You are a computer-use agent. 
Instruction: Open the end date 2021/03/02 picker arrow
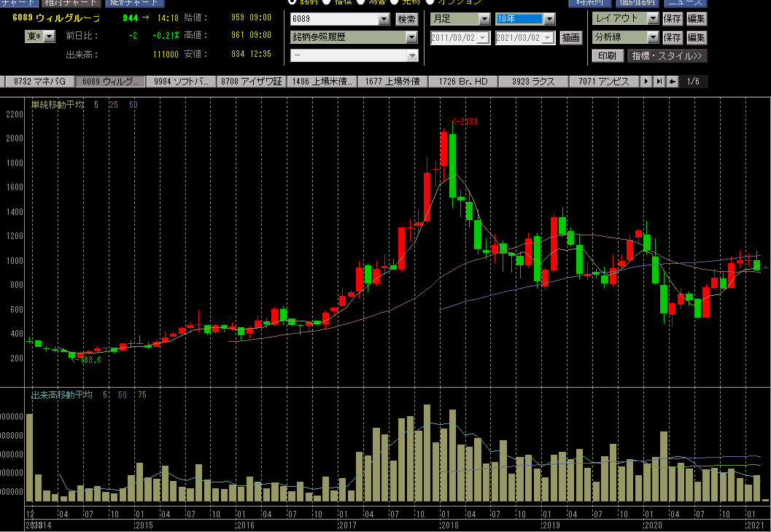point(549,38)
